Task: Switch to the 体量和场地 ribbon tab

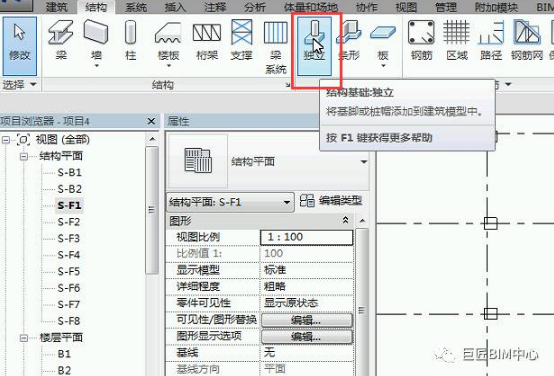Action: point(311,7)
